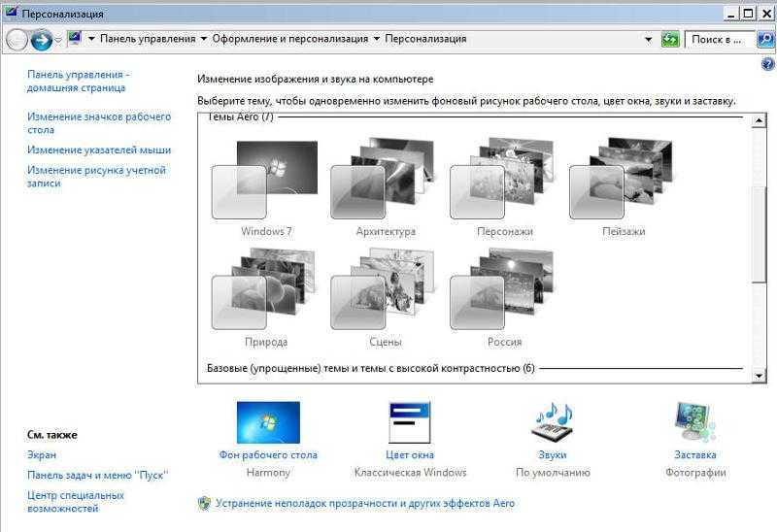Click the Цвет окна link text
Screen dimensions: 777x532
point(410,454)
